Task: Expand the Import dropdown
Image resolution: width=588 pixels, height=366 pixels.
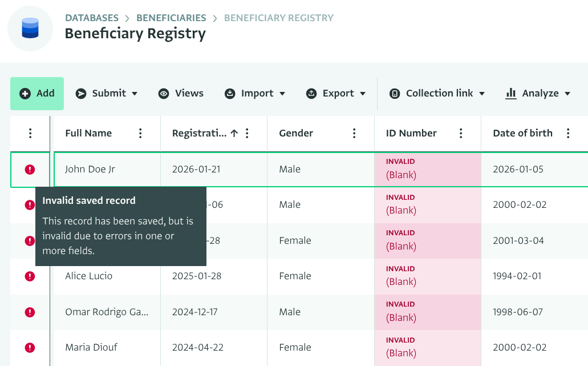Action: tap(257, 94)
